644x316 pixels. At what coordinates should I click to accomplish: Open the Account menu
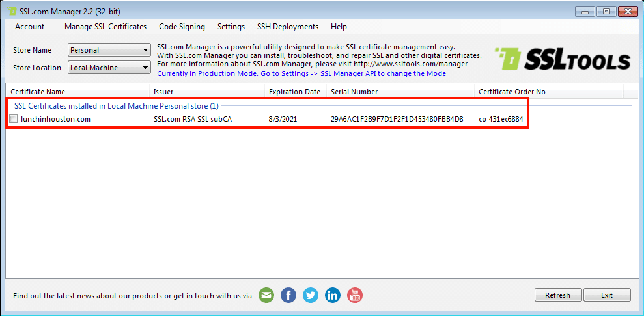point(30,27)
